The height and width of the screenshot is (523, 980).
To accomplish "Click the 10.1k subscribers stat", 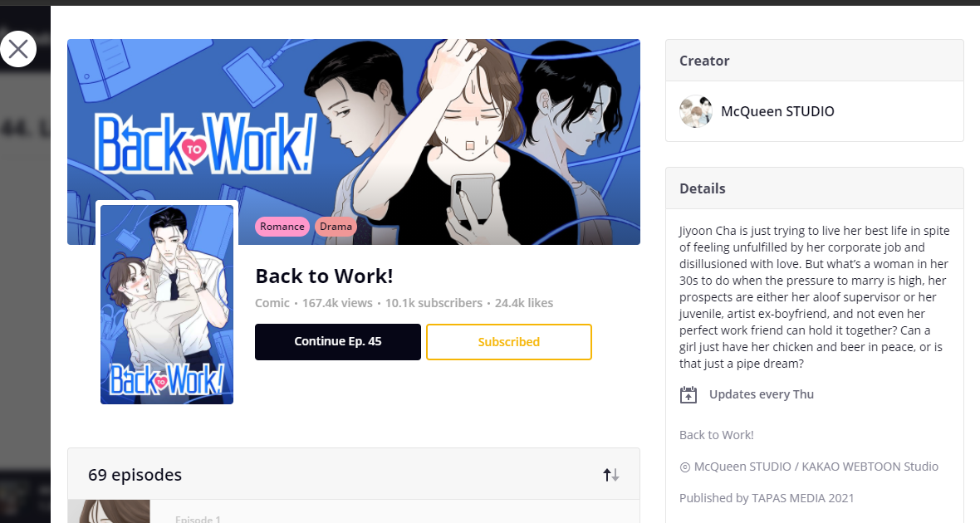I will pos(434,303).
